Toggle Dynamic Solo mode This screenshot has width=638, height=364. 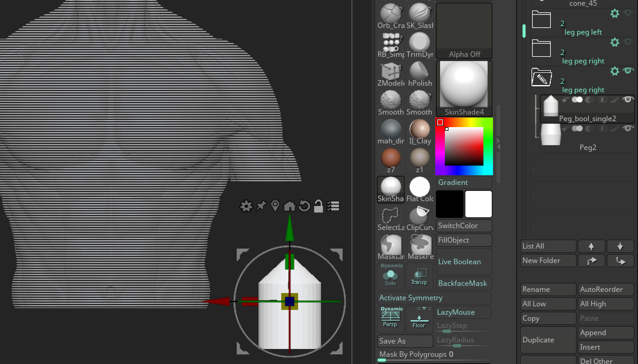(390, 275)
